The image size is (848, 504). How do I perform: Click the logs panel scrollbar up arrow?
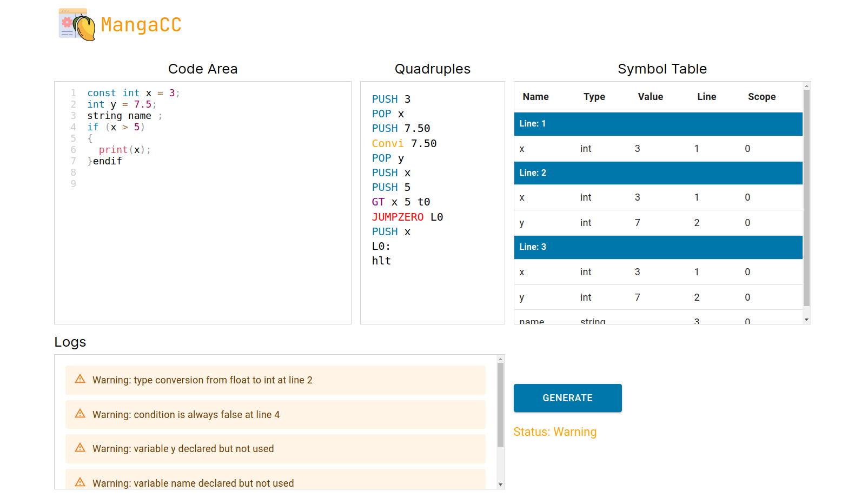point(500,359)
